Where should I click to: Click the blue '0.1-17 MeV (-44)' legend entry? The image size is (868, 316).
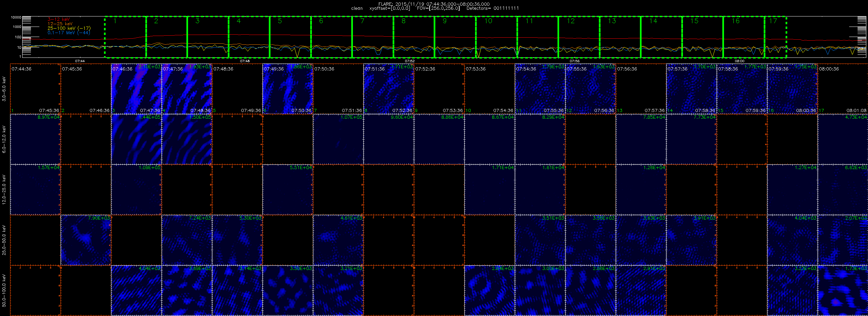pos(69,33)
